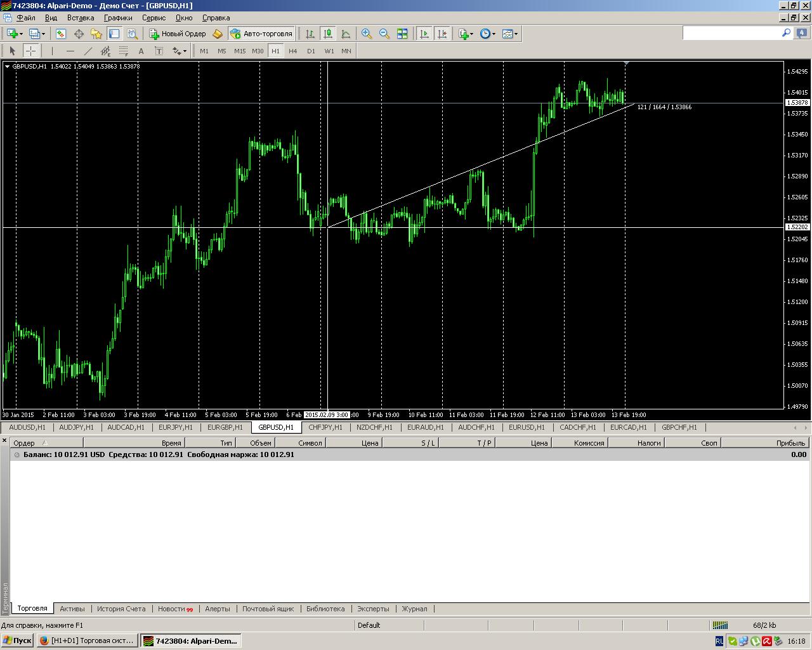This screenshot has width=812, height=650.
Task: Open the Strategy Tester magnifier icon
Action: tap(132, 34)
